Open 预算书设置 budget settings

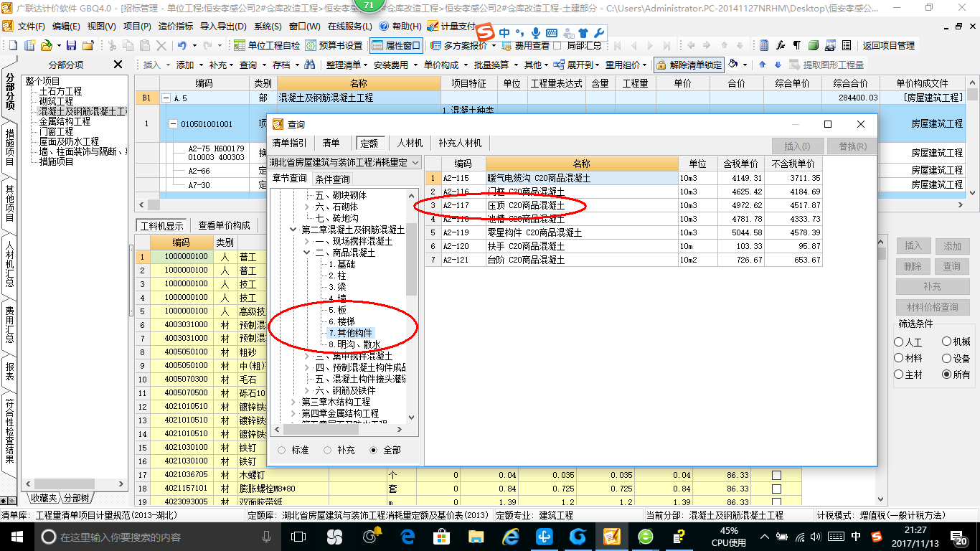click(334, 45)
